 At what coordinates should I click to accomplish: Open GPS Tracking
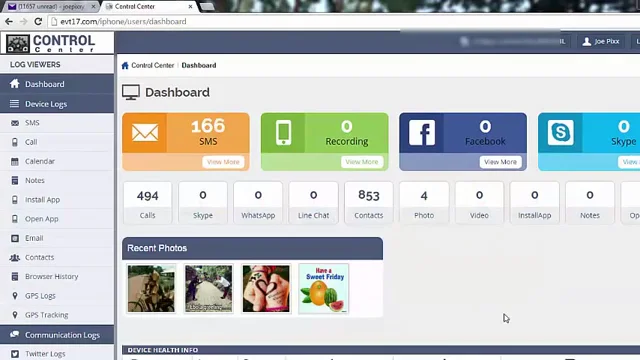(57, 315)
